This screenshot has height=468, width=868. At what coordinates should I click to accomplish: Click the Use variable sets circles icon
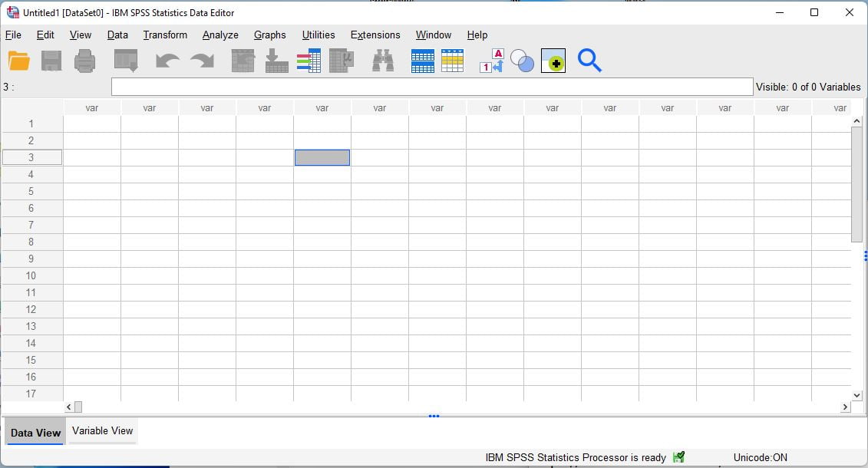[x=522, y=61]
